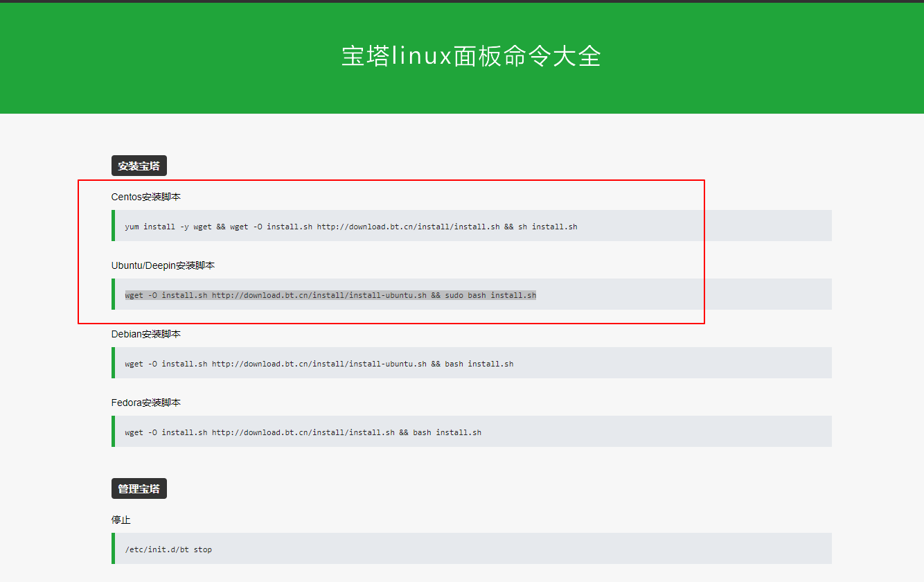924x582 pixels.
Task: Click the Debian install-ubuntu.sh && bash install.sh command
Action: click(319, 364)
